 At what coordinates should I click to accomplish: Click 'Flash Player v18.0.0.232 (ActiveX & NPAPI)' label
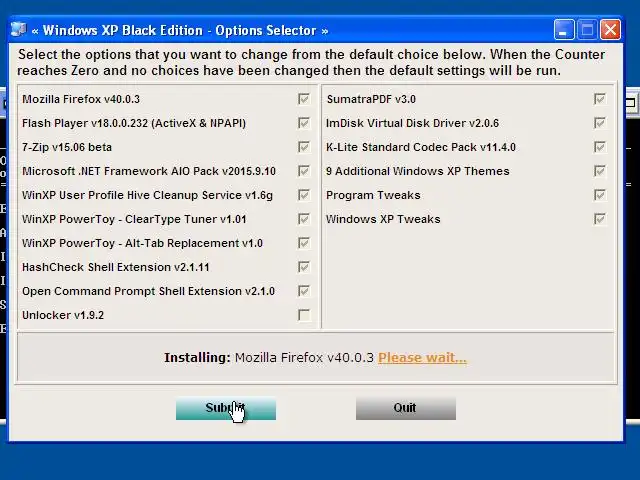tap(134, 123)
